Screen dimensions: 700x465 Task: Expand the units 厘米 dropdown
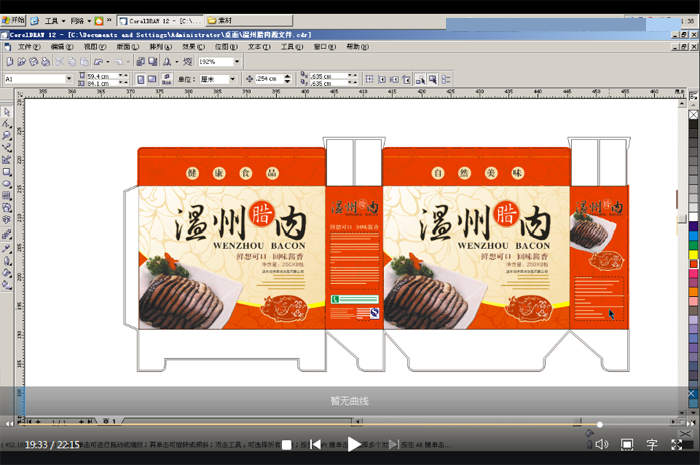(x=233, y=78)
